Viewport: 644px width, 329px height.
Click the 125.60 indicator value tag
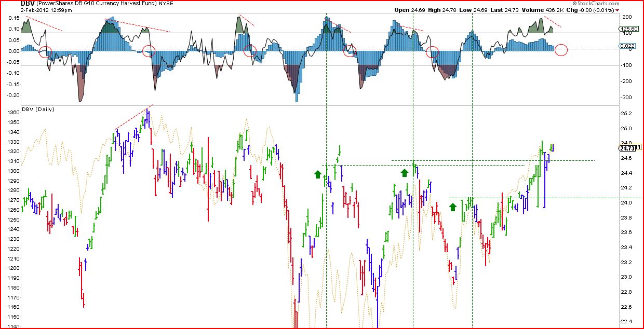(629, 30)
